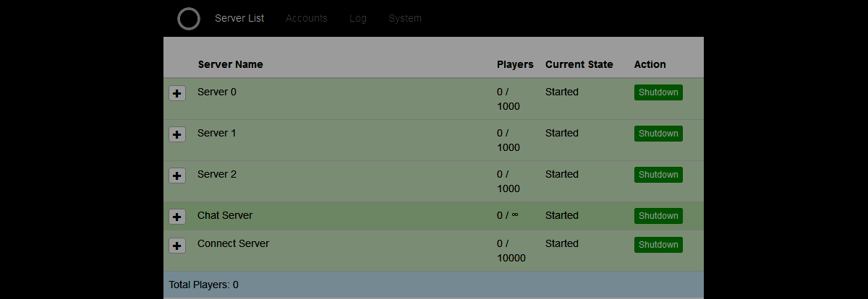The height and width of the screenshot is (299, 868).
Task: Click the Players column header
Action: [515, 64]
